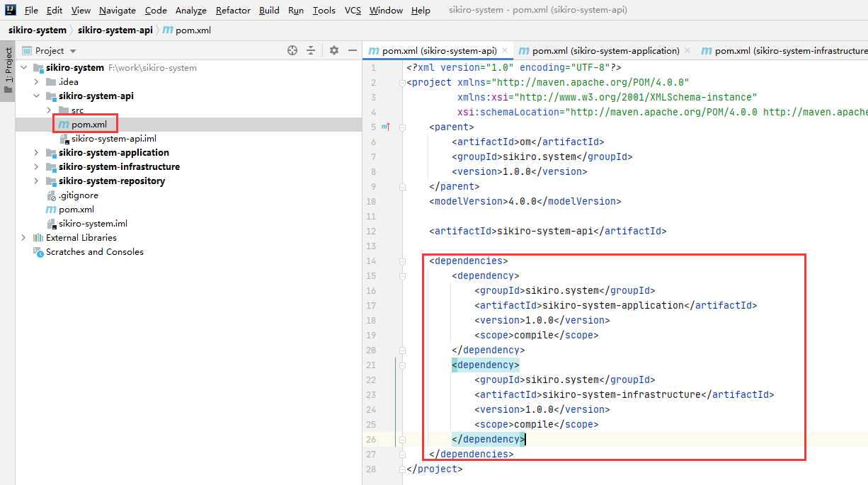Open the Window menu
868x485 pixels.
point(386,10)
